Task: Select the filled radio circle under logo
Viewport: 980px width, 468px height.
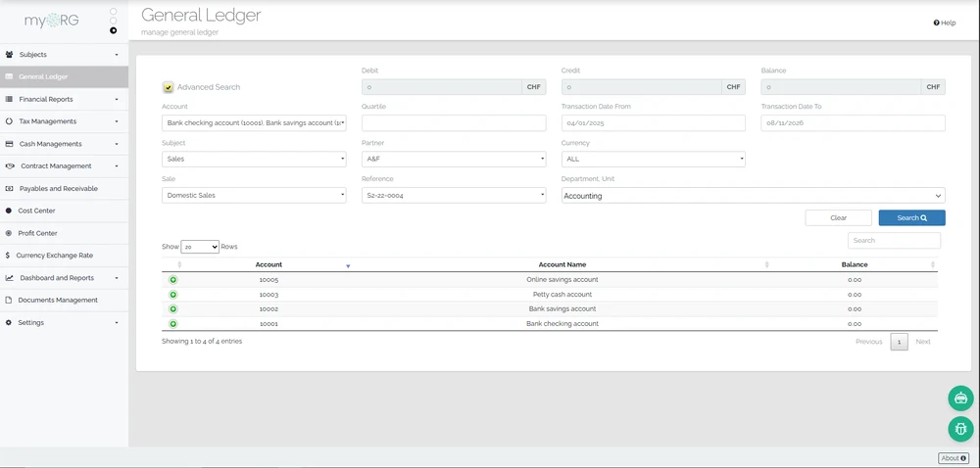Action: tap(113, 30)
